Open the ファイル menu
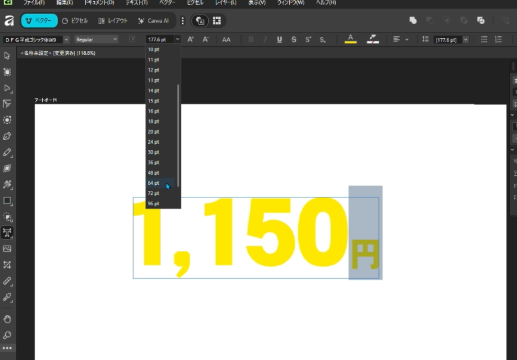517x360 pixels. [34, 3]
